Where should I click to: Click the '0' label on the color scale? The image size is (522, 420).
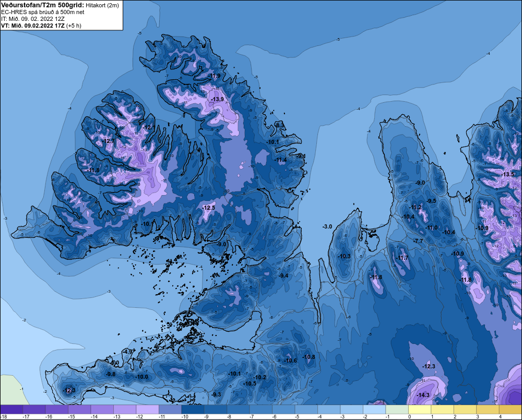(409, 417)
